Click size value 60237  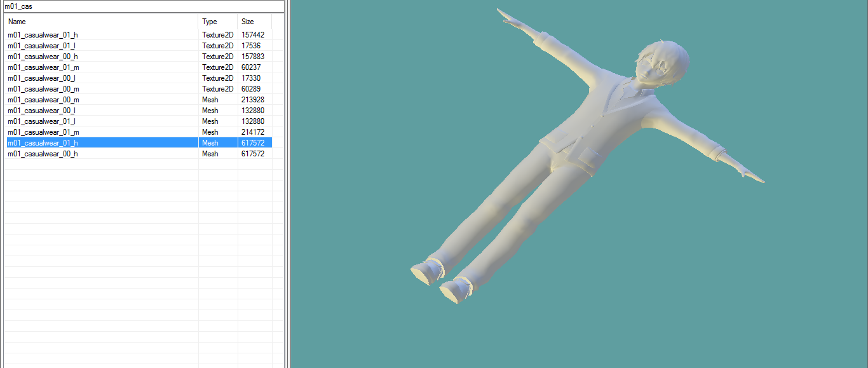pyautogui.click(x=251, y=67)
